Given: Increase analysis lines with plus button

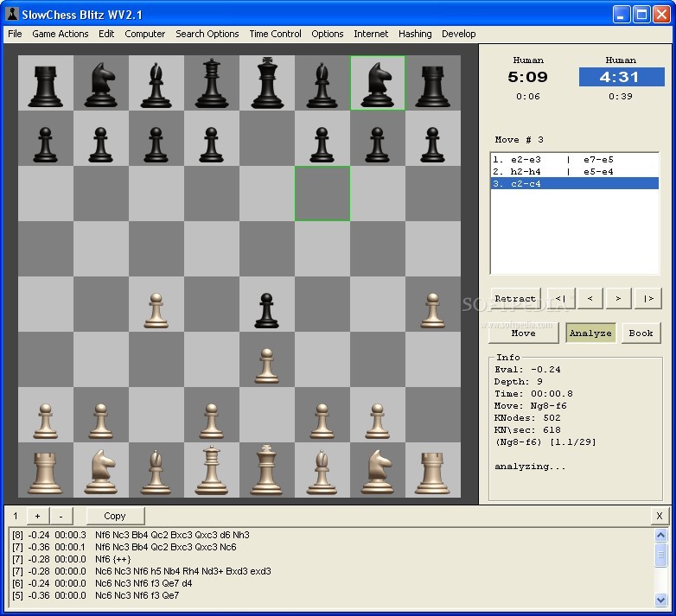Looking at the screenshot, I should tap(37, 516).
